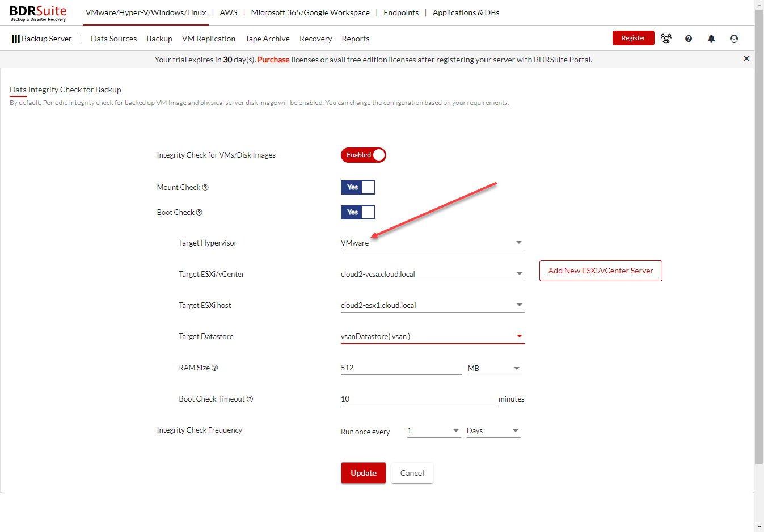Open the user community icon
Screen dimensions: 764x532
tap(666, 39)
